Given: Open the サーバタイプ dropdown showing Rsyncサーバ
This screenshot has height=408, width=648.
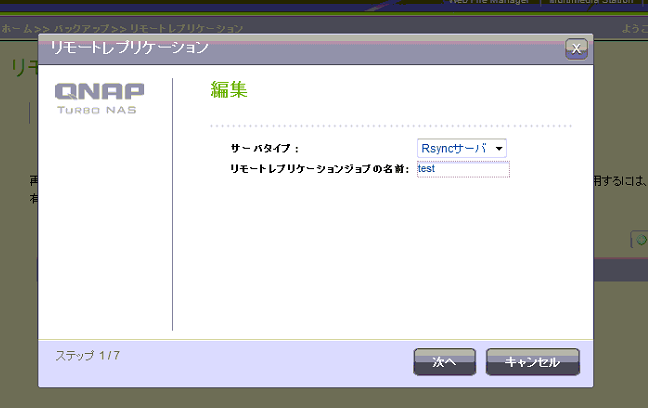Looking at the screenshot, I should coord(462,148).
